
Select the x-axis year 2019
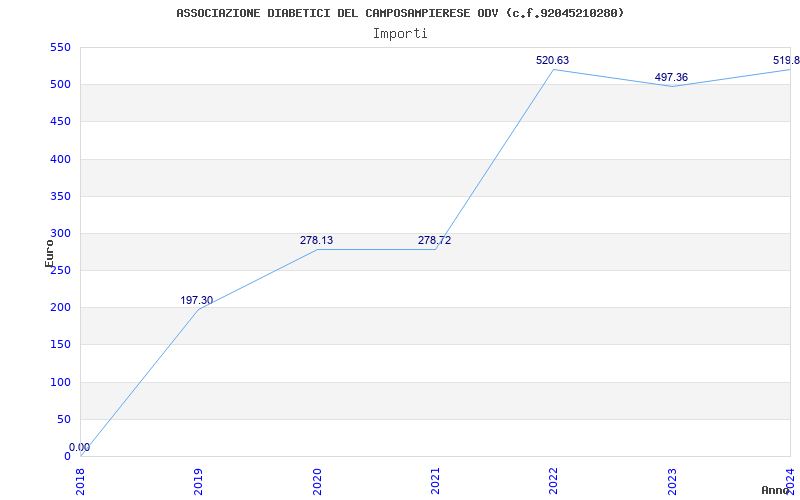click(x=198, y=481)
